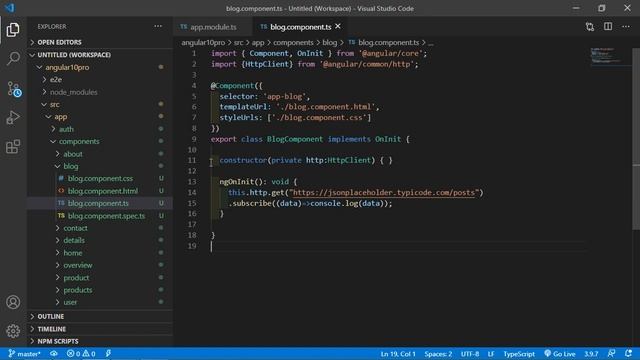Expand the Open Editors section
This screenshot has height=360, width=640.
point(100,42)
